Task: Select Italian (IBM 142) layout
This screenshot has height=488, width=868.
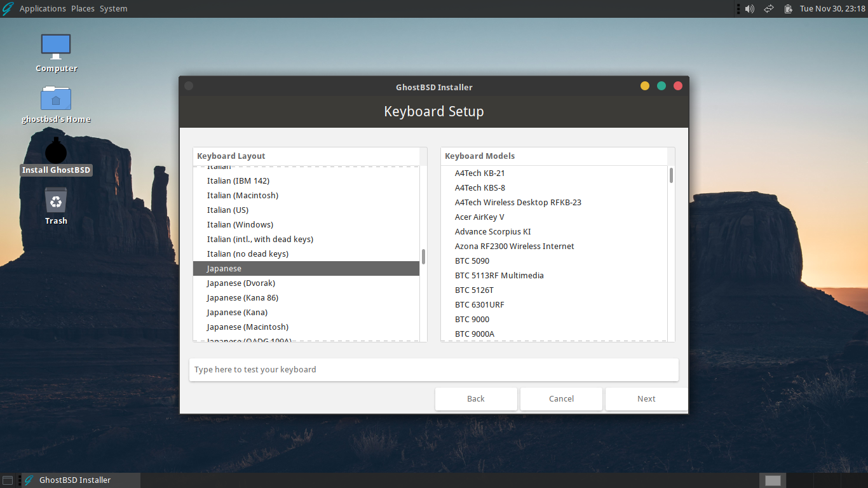Action: tap(306, 181)
